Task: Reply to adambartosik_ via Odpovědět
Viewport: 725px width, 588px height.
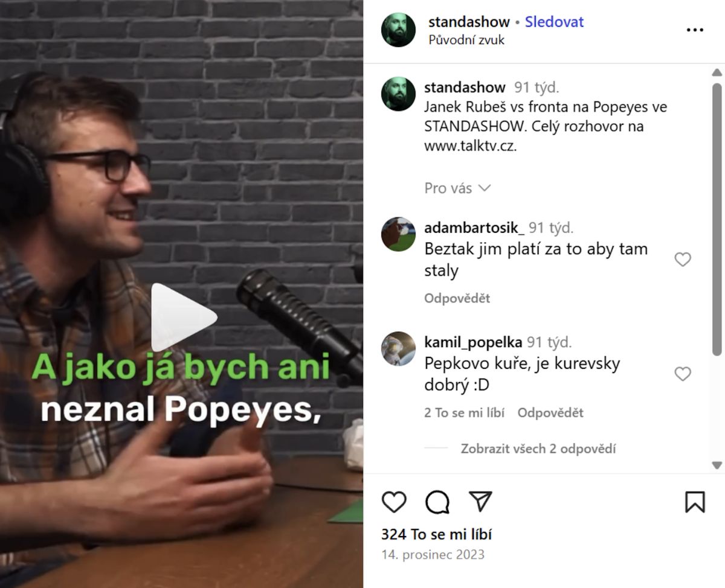Action: (x=457, y=298)
